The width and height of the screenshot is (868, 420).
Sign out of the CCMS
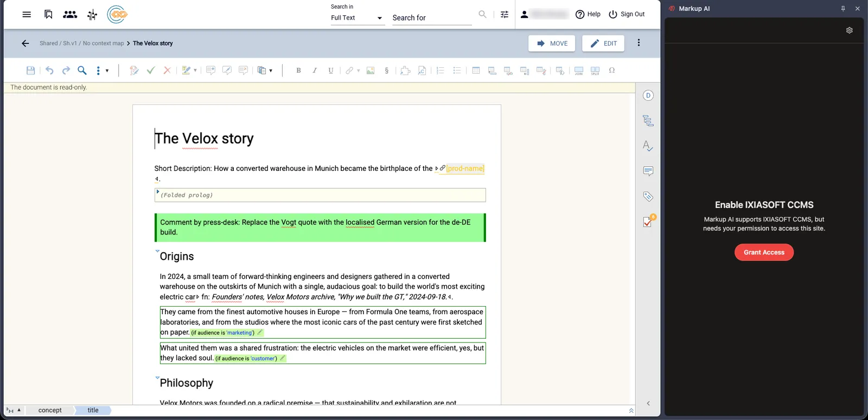click(627, 15)
